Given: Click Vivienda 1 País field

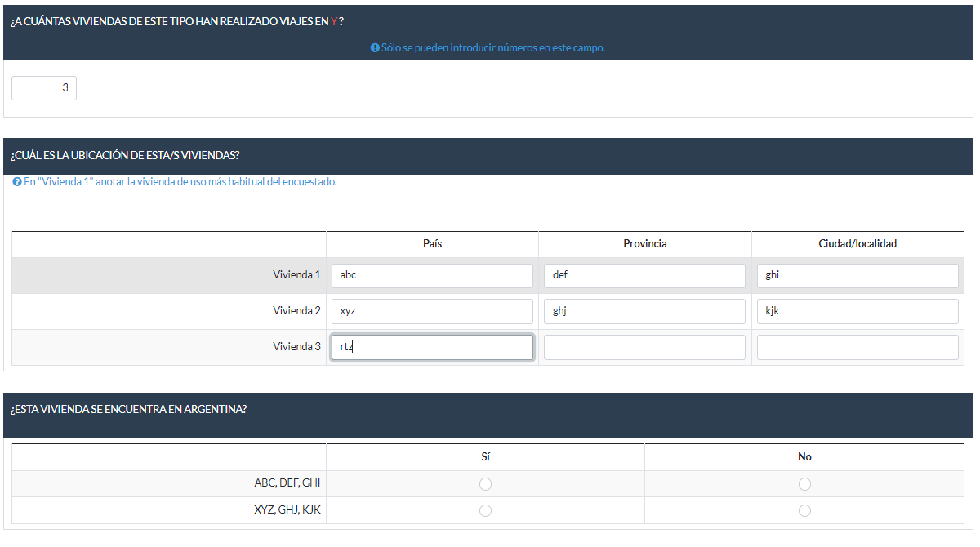Looking at the screenshot, I should [x=432, y=275].
